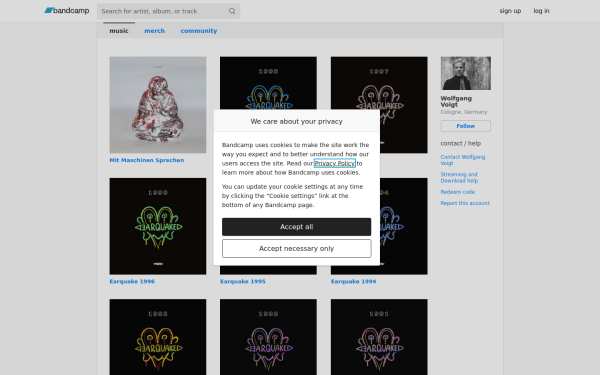Open the sign up link
Viewport: 600px width, 375px height.
click(510, 11)
